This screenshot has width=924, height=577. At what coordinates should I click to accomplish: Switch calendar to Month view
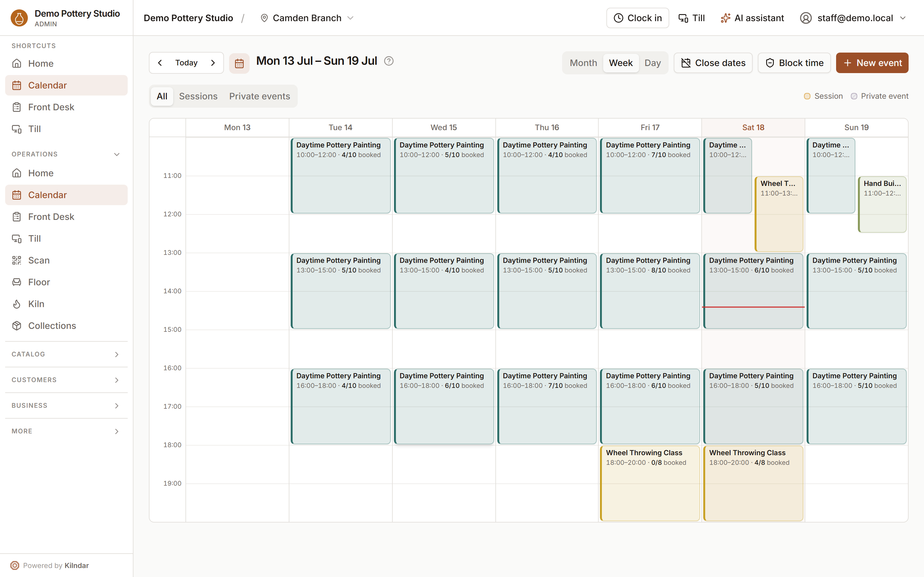pyautogui.click(x=583, y=63)
